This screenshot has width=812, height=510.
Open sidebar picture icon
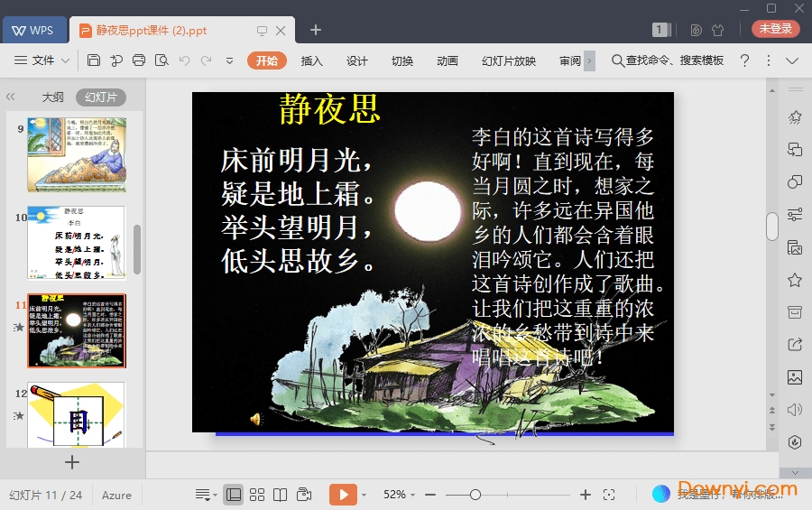794,376
